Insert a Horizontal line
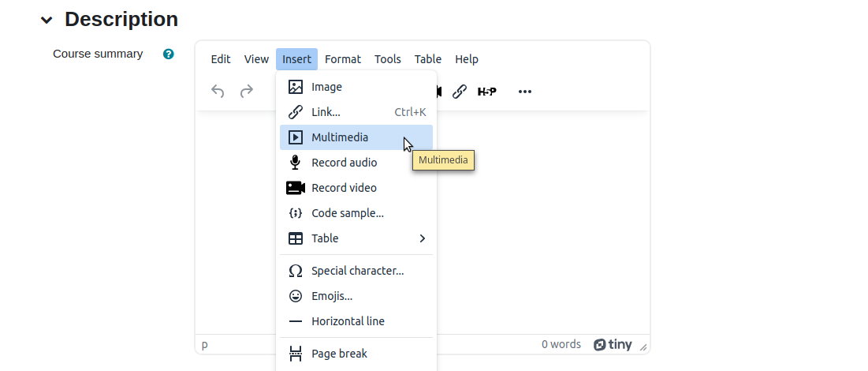Viewport: 868px width, 371px height. pos(356,321)
